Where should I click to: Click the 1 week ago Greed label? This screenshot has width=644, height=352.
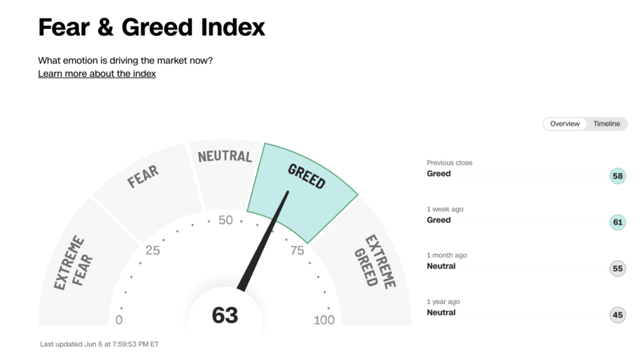439,220
